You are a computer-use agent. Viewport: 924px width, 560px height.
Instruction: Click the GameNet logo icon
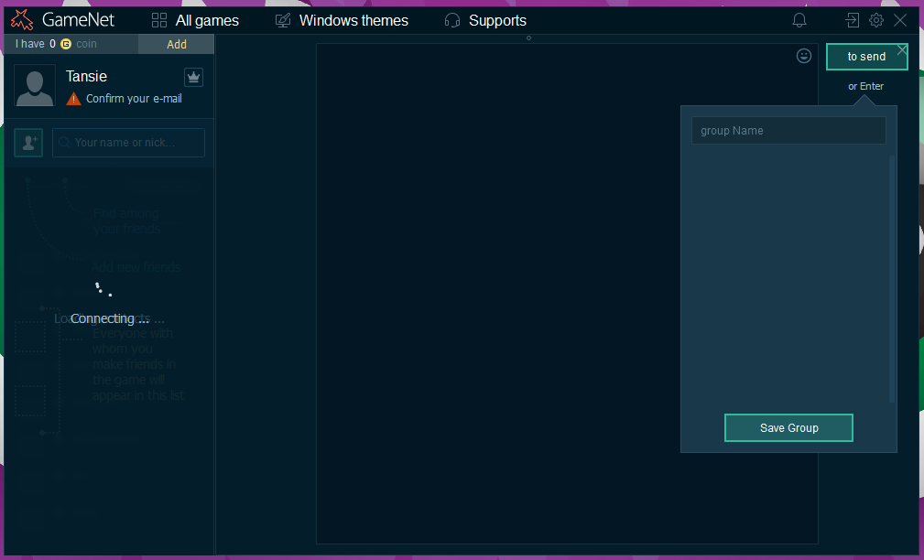pos(22,20)
